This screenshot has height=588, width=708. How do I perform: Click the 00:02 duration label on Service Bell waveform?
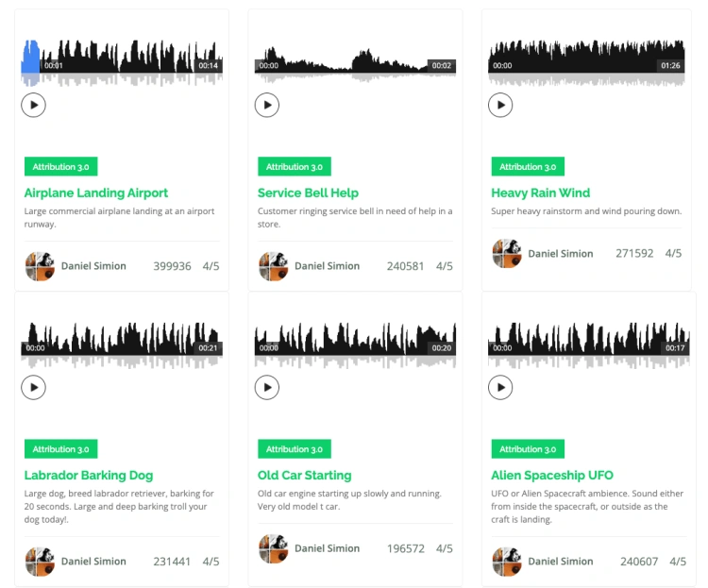442,65
